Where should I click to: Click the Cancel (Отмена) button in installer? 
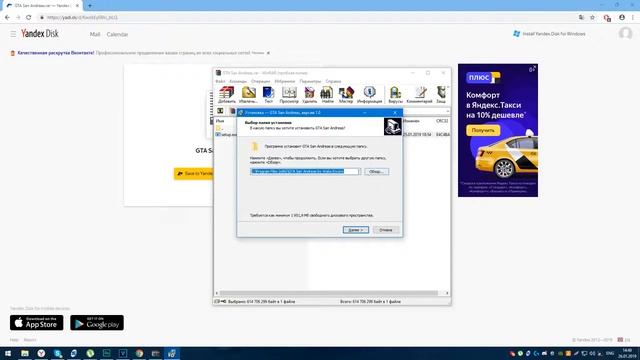click(386, 230)
